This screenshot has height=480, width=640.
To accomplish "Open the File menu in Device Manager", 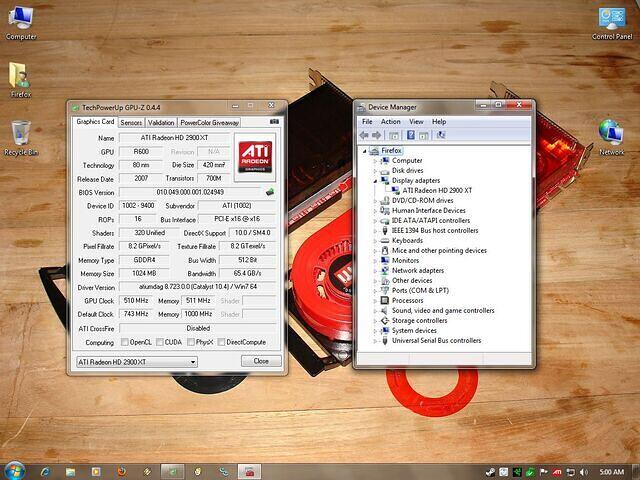I will (367, 122).
